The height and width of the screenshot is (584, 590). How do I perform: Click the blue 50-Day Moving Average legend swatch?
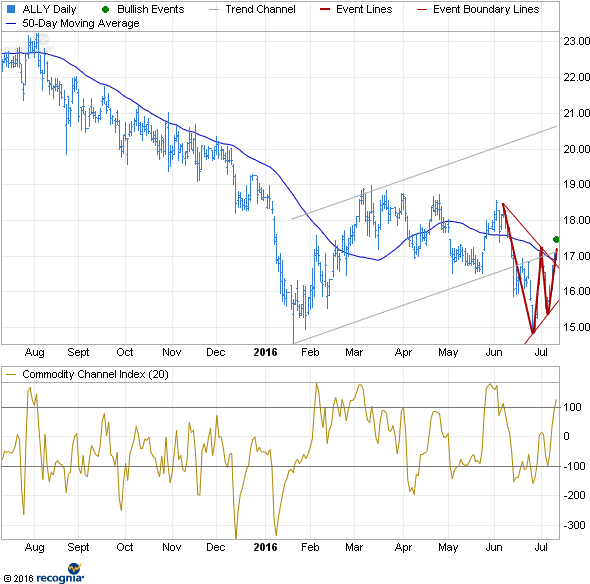pyautogui.click(x=11, y=24)
